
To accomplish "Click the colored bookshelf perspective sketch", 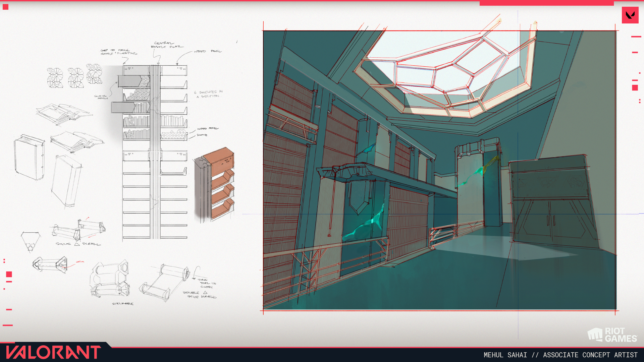I will coord(214,185).
